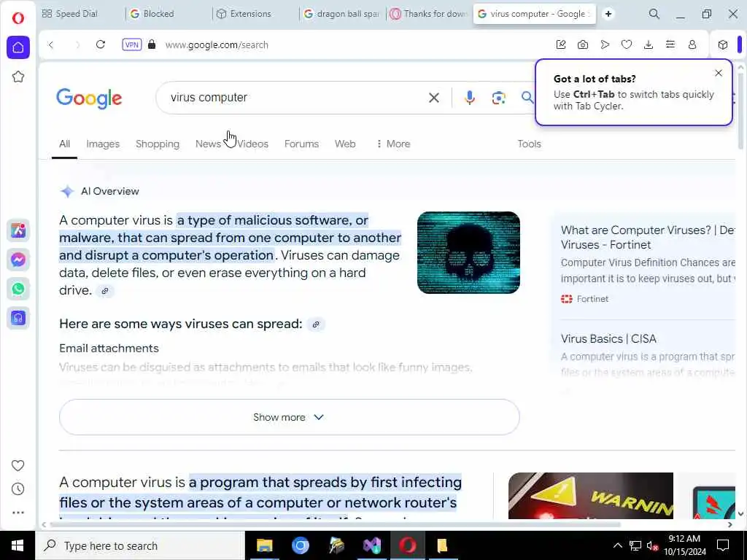
Task: Open Images search results
Action: [103, 144]
